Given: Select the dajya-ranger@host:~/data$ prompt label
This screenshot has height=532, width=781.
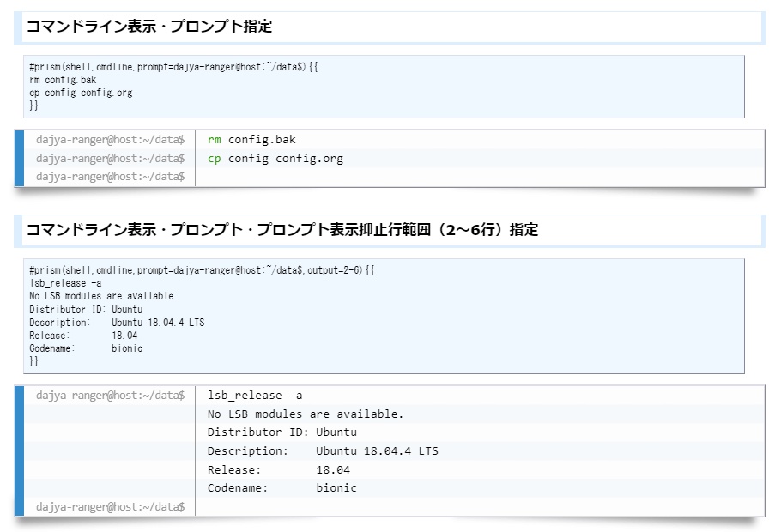Looking at the screenshot, I should click(112, 139).
